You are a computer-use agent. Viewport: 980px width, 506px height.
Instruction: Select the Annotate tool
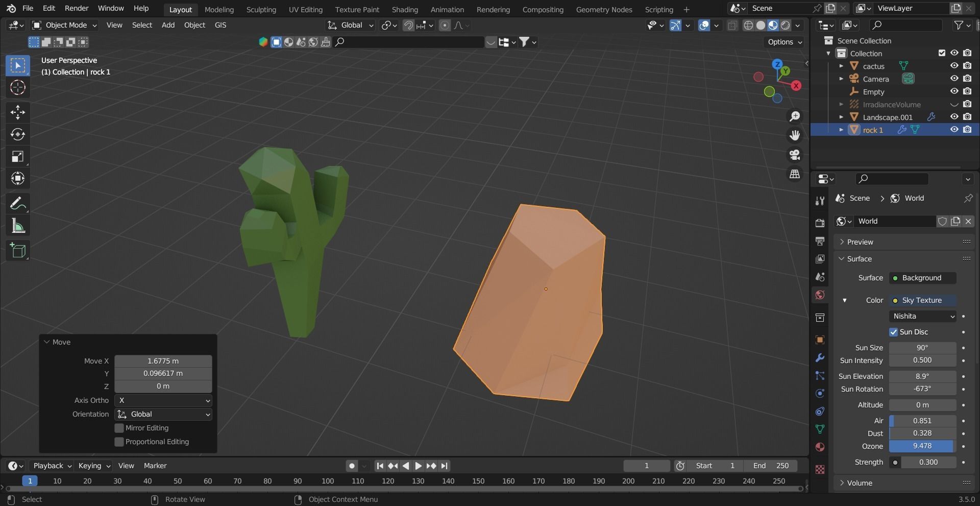[17, 203]
